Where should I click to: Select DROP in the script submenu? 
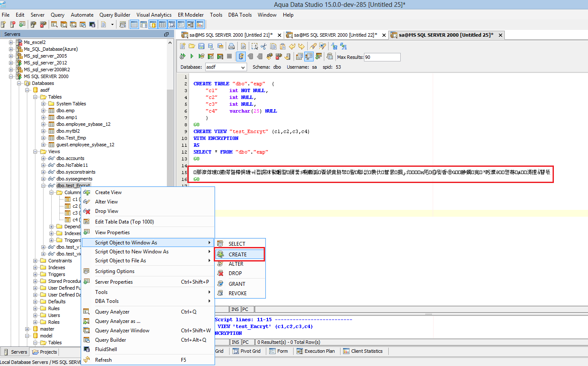coord(240,273)
